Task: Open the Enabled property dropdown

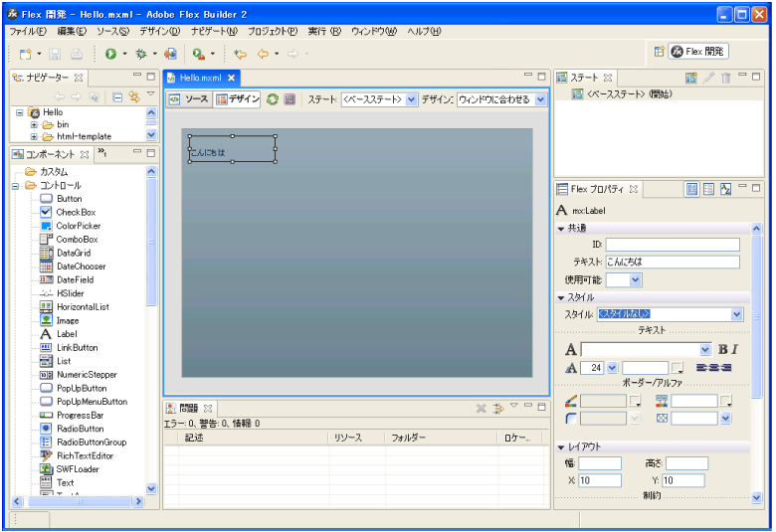Action: tap(636, 280)
